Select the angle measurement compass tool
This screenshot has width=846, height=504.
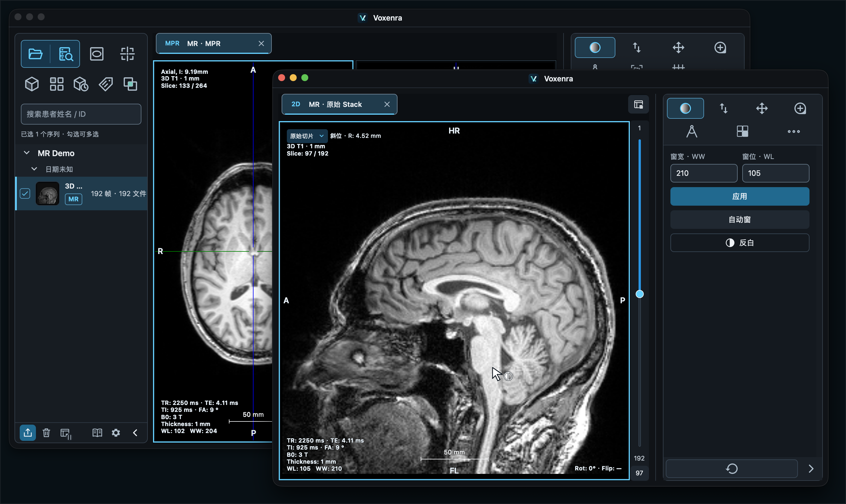point(692,132)
